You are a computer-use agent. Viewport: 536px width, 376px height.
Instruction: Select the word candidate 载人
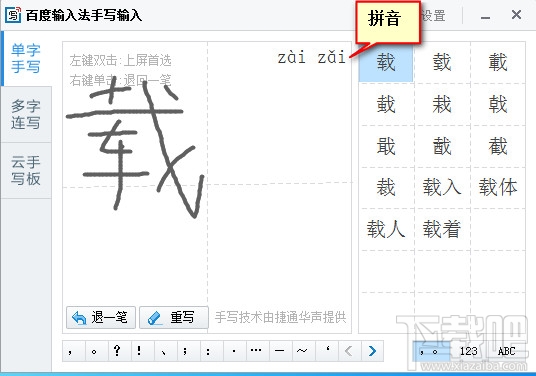[x=386, y=229]
